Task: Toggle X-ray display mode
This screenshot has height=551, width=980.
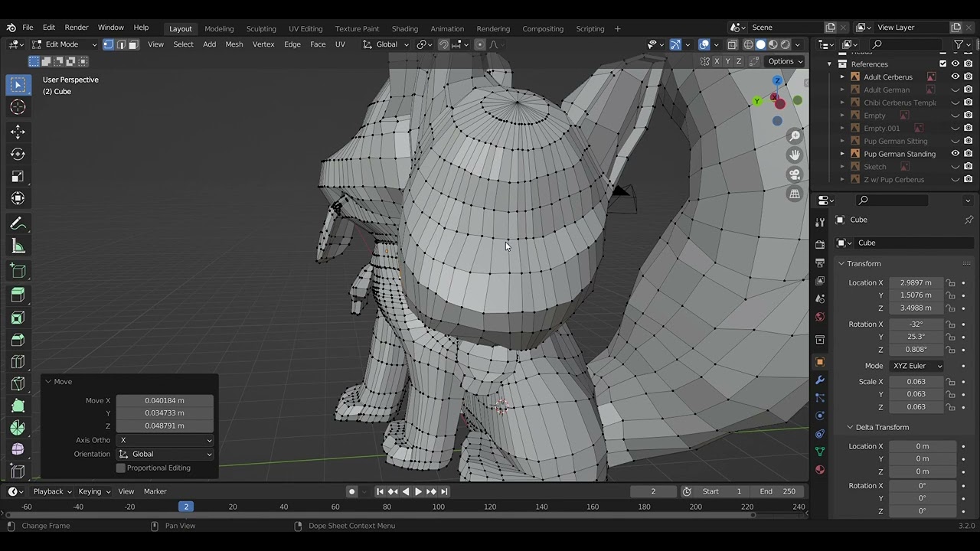Action: [733, 44]
